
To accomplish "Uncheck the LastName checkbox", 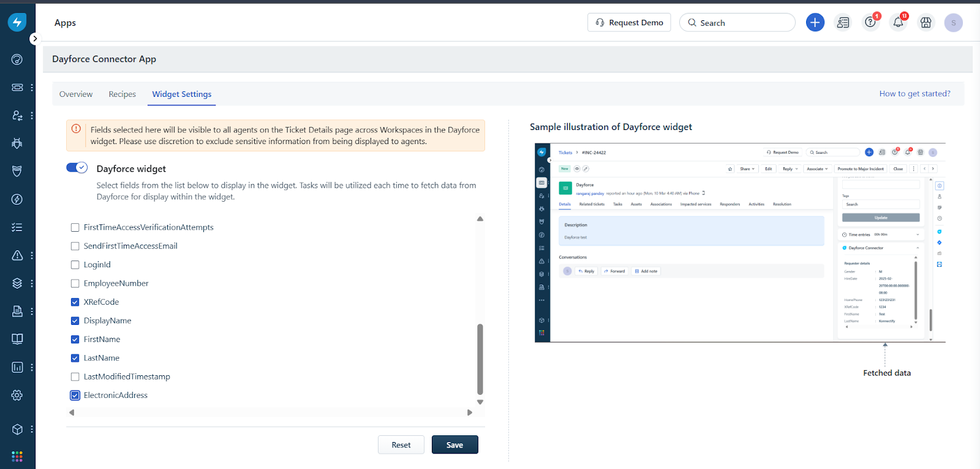I will [x=75, y=358].
